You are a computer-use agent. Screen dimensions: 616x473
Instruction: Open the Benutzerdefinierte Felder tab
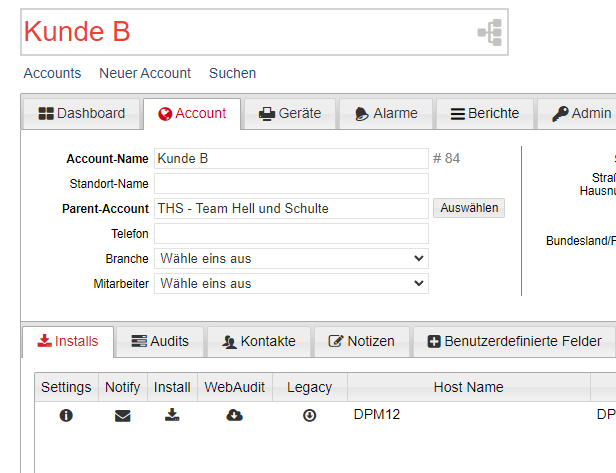click(513, 342)
